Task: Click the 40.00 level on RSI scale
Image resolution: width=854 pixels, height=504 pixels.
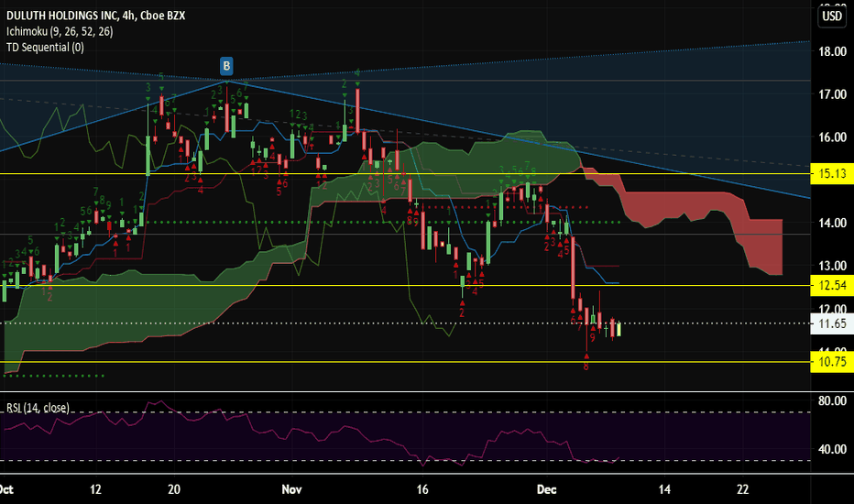Action: (831, 449)
